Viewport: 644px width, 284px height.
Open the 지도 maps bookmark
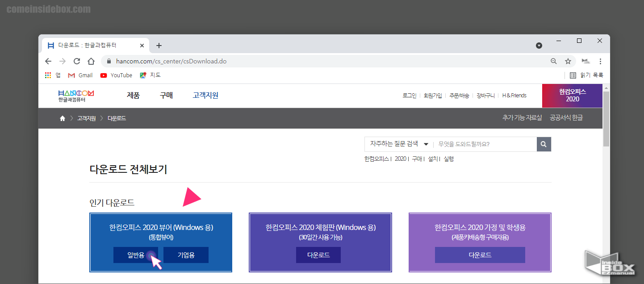click(150, 75)
